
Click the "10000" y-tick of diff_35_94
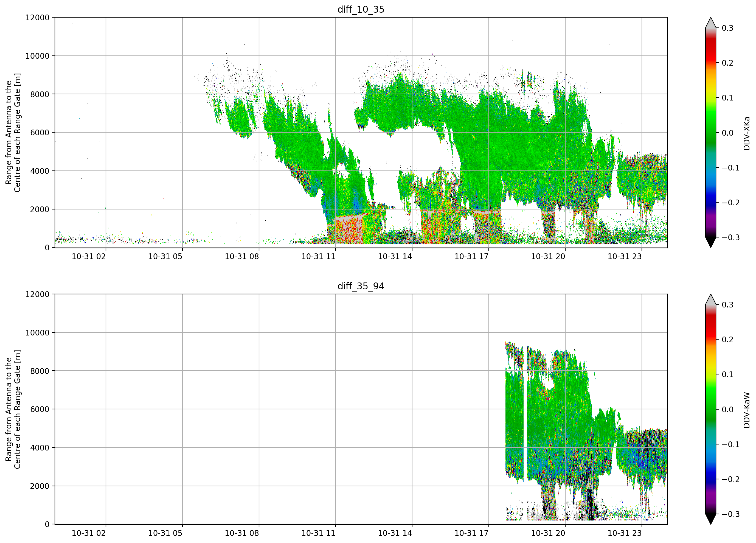pyautogui.click(x=37, y=333)
